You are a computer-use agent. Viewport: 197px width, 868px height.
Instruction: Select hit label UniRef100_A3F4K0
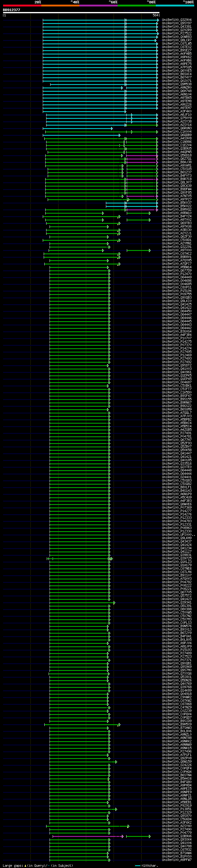[x=177, y=111]
